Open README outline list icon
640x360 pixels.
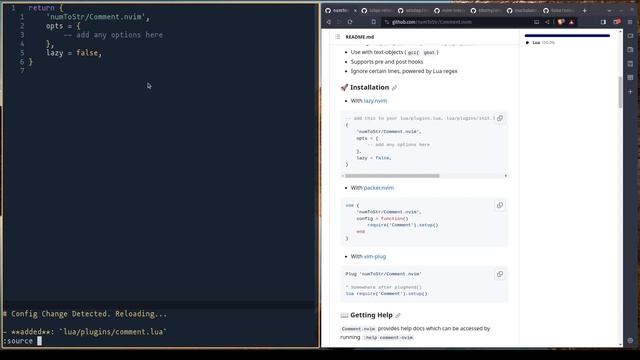pos(338,37)
